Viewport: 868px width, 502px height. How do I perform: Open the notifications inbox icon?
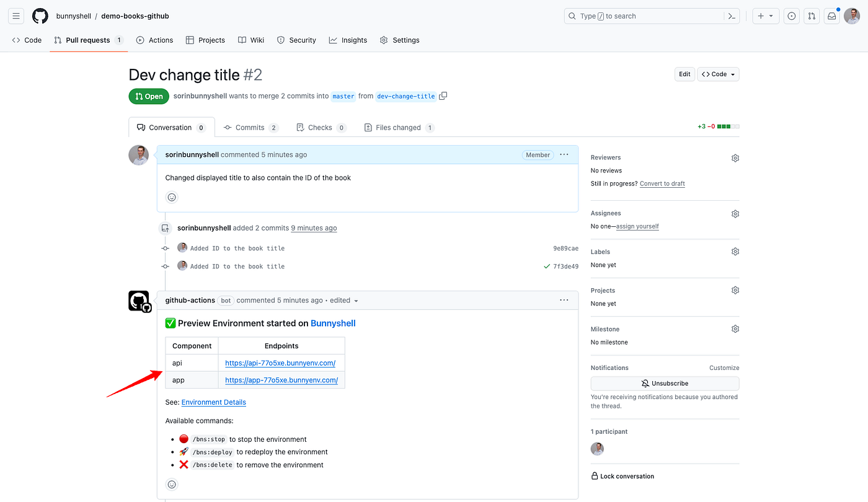pos(831,16)
